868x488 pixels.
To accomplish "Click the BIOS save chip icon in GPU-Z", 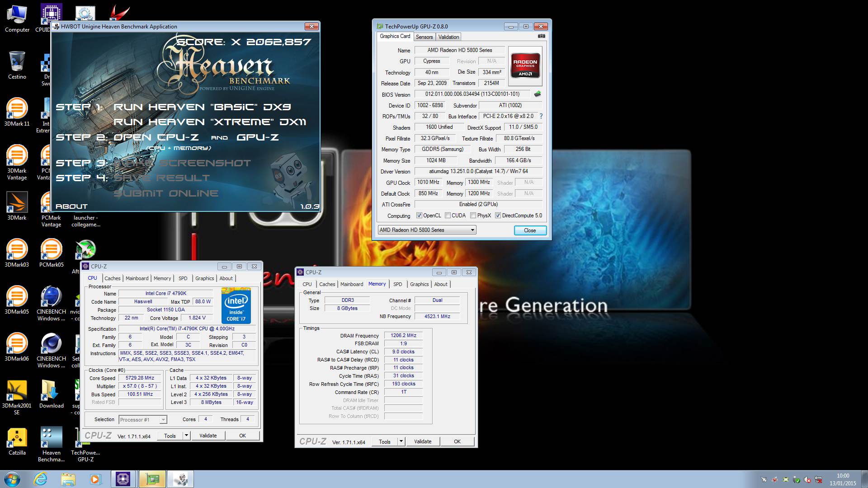I will point(537,94).
